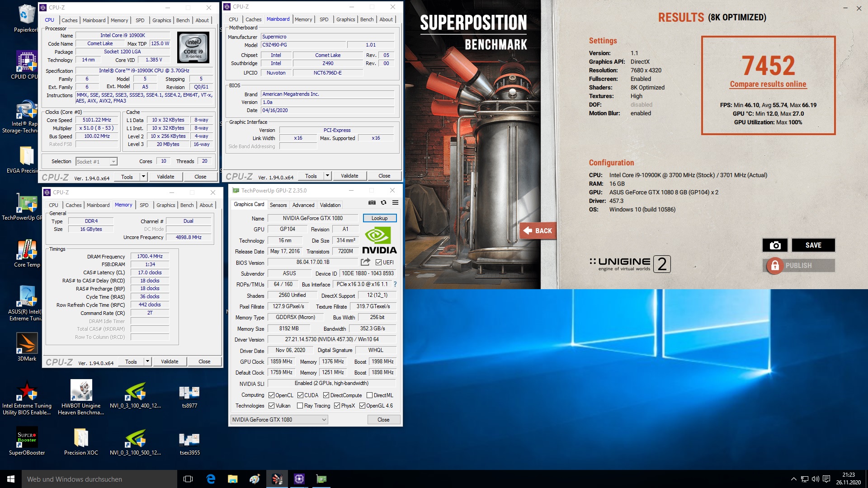The width and height of the screenshot is (868, 488).
Task: Toggle the Ray Tracing checkbox
Action: click(300, 406)
